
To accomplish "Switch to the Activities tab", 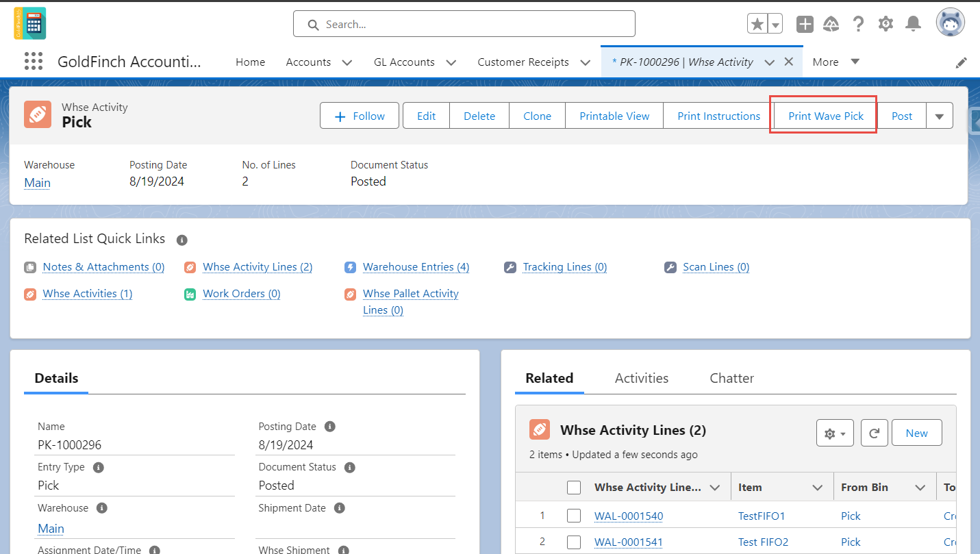I will (642, 378).
